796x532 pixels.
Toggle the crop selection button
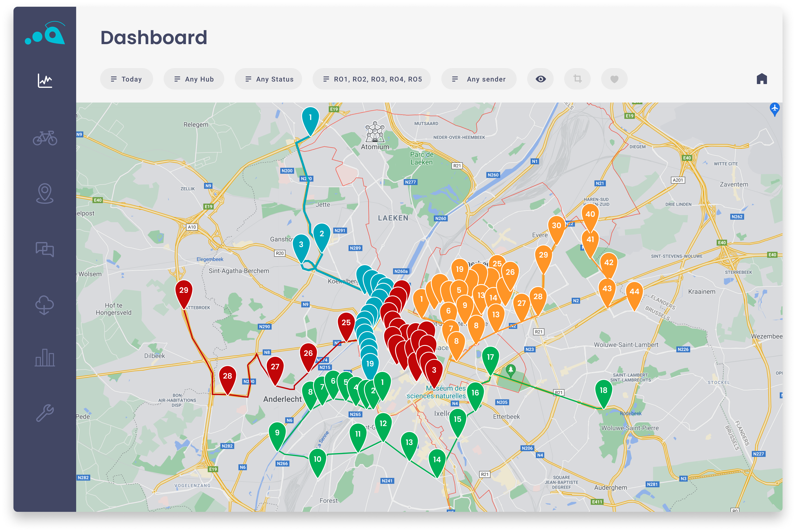[577, 79]
